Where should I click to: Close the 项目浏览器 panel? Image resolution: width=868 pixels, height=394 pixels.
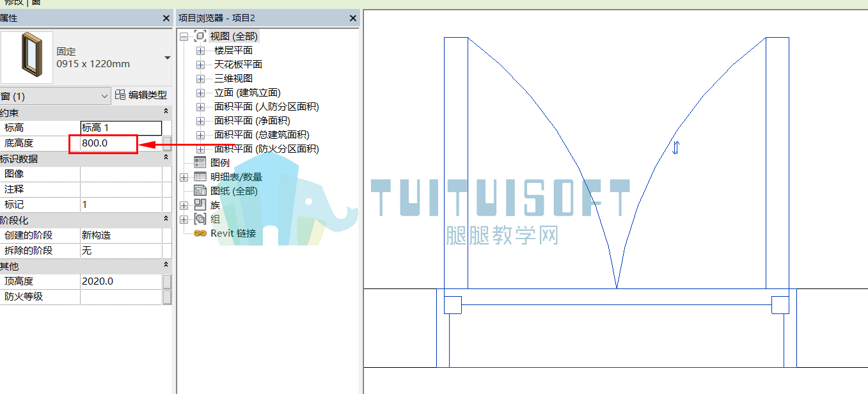point(352,19)
